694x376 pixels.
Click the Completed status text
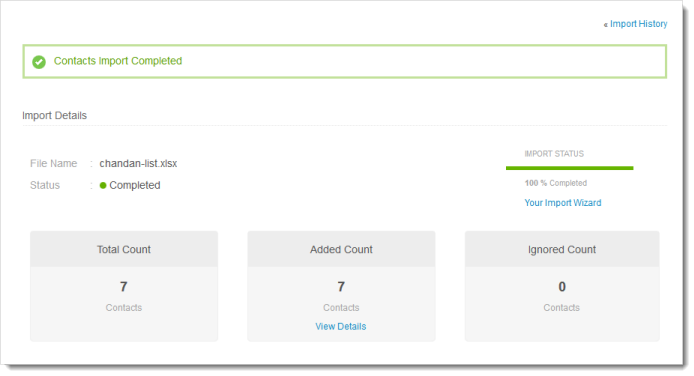pyautogui.click(x=135, y=185)
